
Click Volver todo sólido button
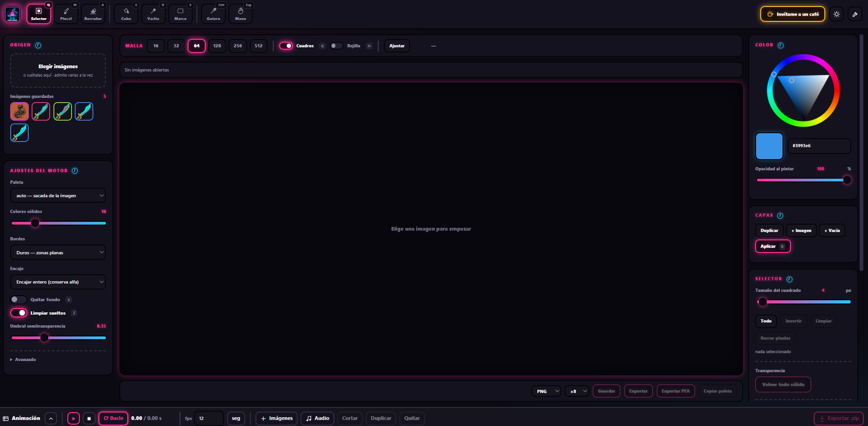coord(783,384)
